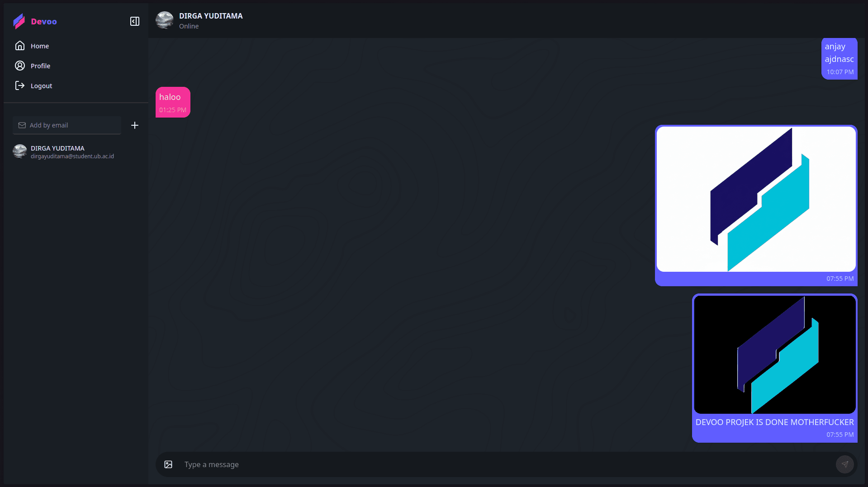Collapse the sidebar panel
This screenshot has width=868, height=487.
click(134, 21)
